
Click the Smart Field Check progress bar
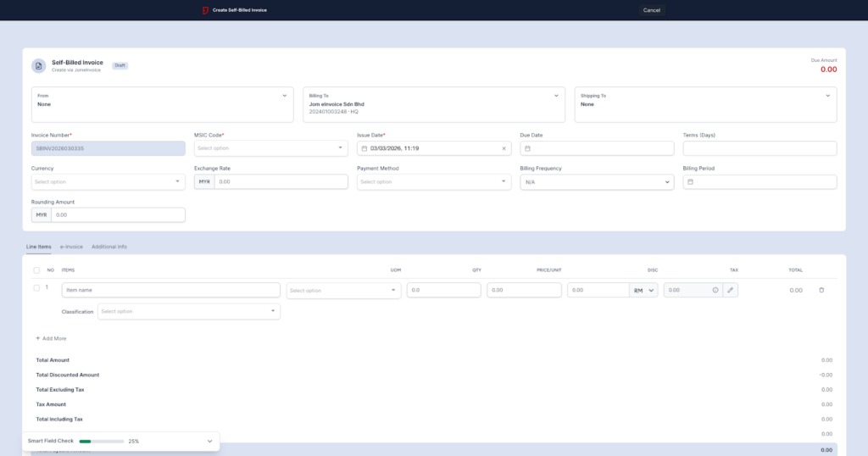(102, 442)
